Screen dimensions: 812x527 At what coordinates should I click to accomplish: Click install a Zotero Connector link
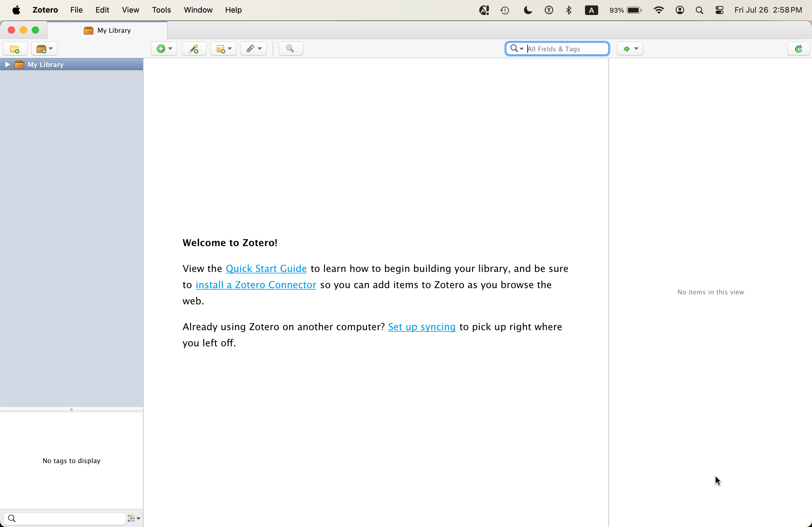coord(256,285)
